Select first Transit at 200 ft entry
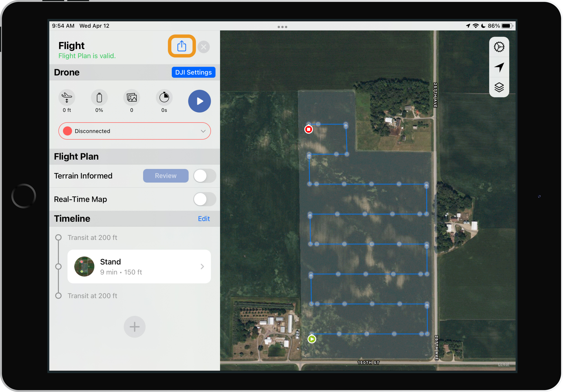Image resolution: width=563 pixels, height=392 pixels. pyautogui.click(x=92, y=237)
